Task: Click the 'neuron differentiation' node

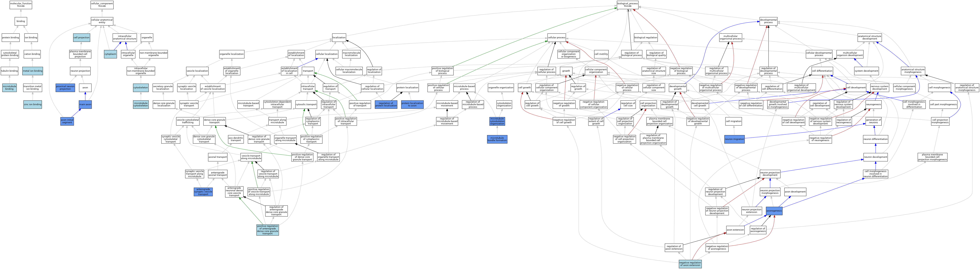Action: point(876,139)
